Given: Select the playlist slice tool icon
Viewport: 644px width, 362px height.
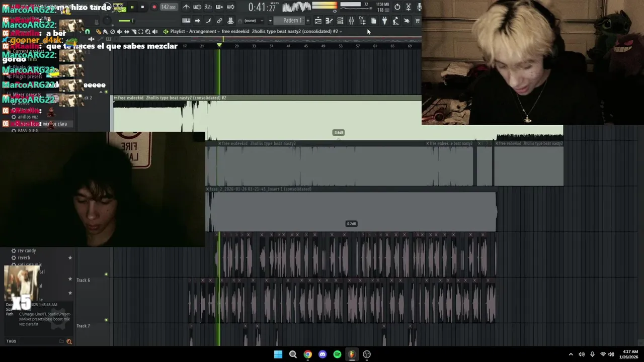Looking at the screenshot, I should [x=133, y=32].
